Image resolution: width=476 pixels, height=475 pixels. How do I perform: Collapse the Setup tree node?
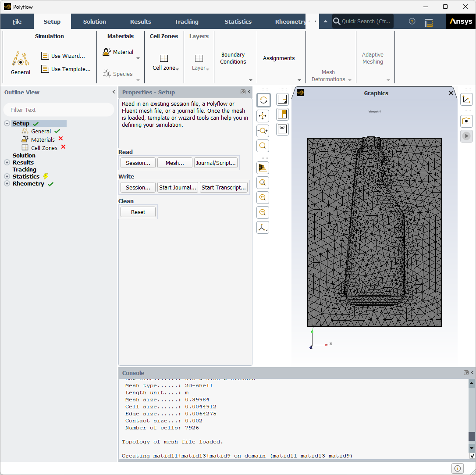point(7,123)
